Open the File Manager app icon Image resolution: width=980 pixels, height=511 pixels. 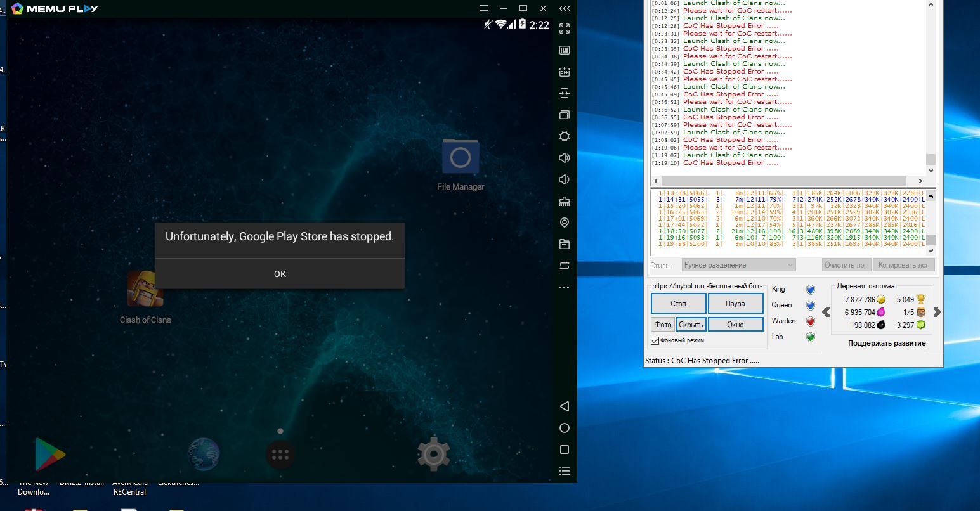pyautogui.click(x=461, y=157)
